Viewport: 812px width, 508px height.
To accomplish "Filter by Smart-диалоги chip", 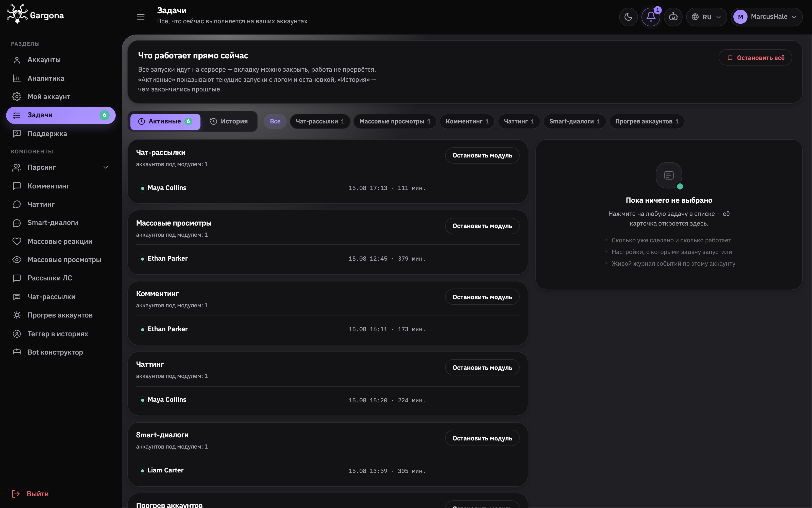I will [574, 121].
